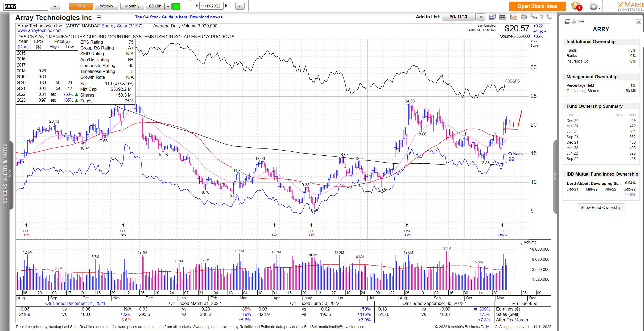The width and height of the screenshot is (644, 331).
Task: Click the 17.2M volume peak label
Action: [x=447, y=249]
